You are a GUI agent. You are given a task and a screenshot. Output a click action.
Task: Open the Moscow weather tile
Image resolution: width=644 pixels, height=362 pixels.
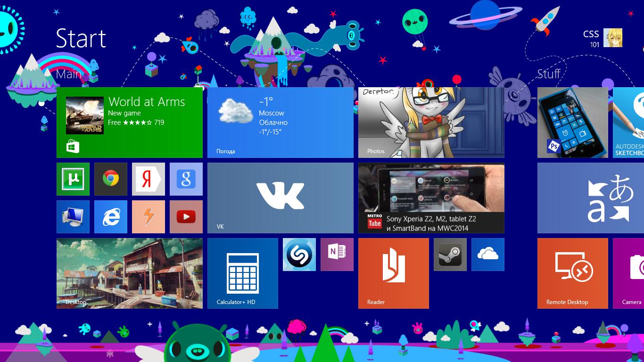pos(281,123)
